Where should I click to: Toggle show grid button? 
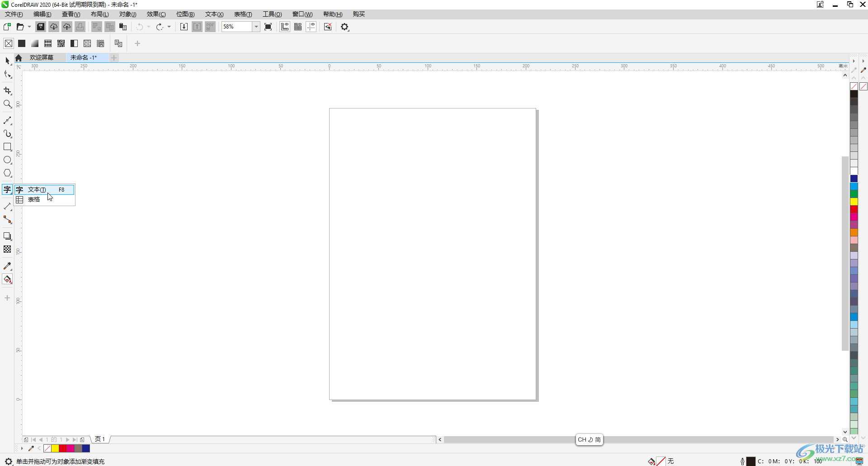click(x=298, y=27)
